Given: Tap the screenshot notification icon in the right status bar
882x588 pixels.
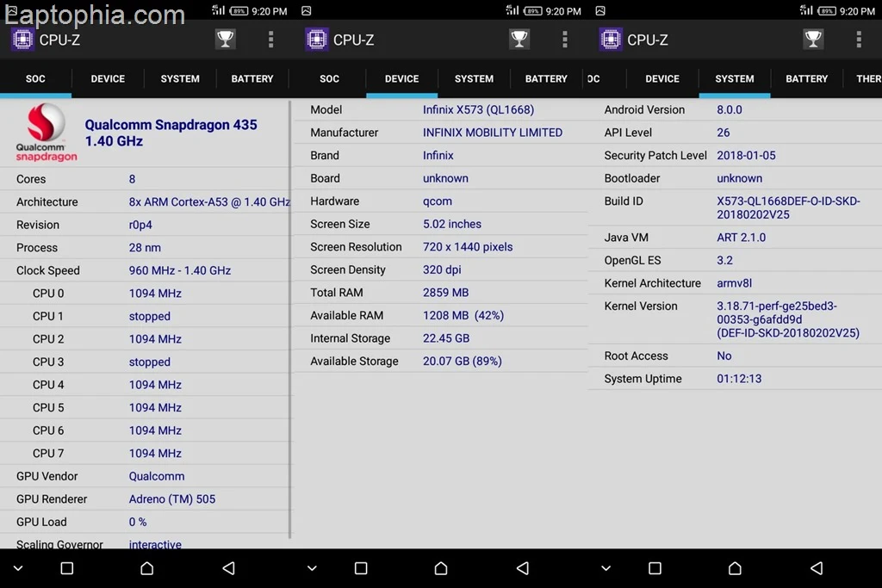Looking at the screenshot, I should pyautogui.click(x=600, y=10).
